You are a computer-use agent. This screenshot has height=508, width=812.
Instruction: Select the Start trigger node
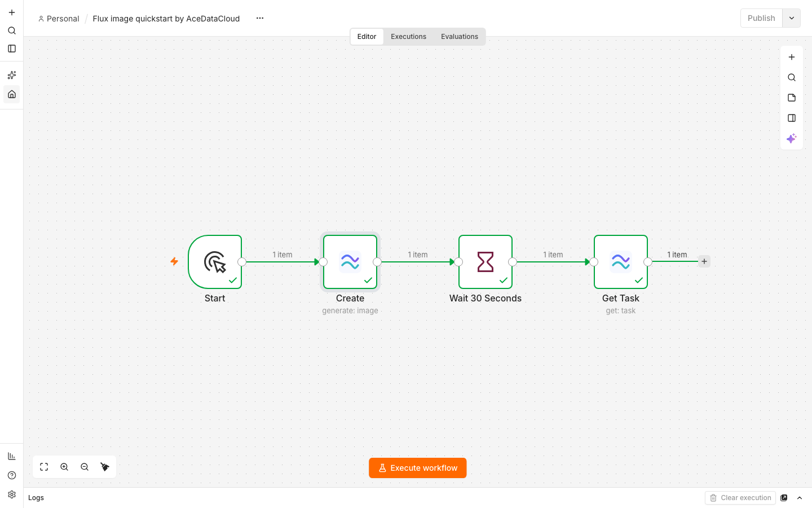coord(215,262)
